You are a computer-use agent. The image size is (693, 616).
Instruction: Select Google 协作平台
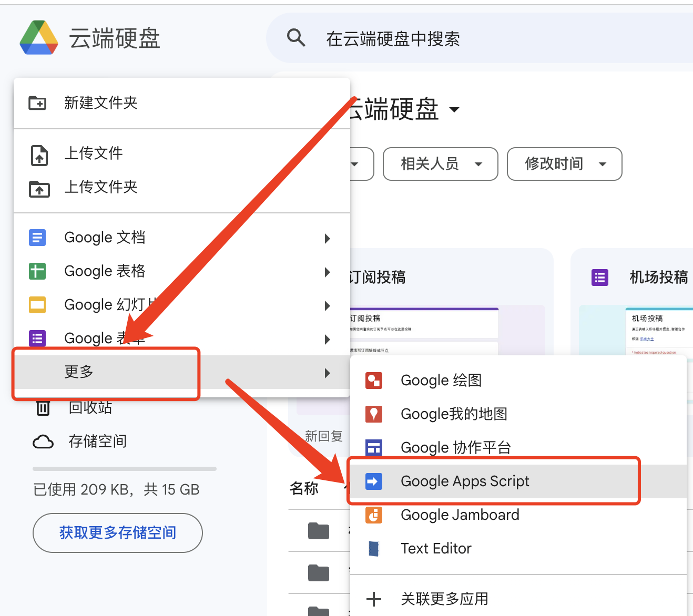click(455, 447)
